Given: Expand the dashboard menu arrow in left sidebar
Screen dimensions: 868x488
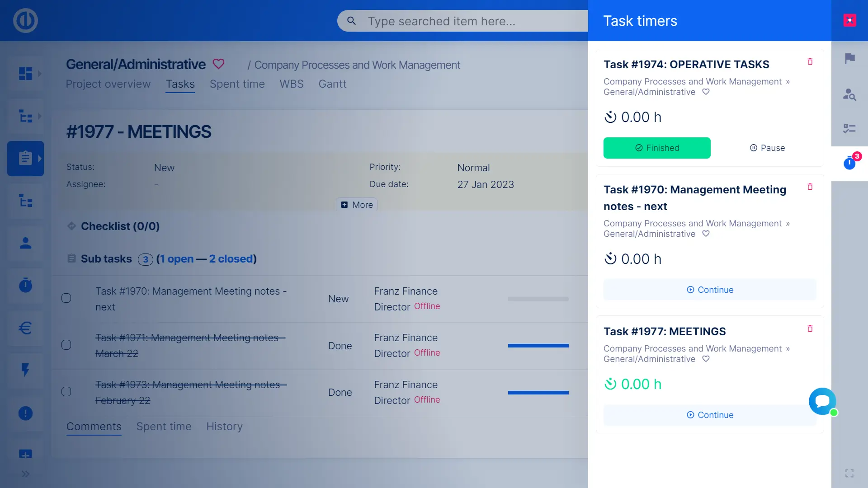Looking at the screenshot, I should [40, 73].
